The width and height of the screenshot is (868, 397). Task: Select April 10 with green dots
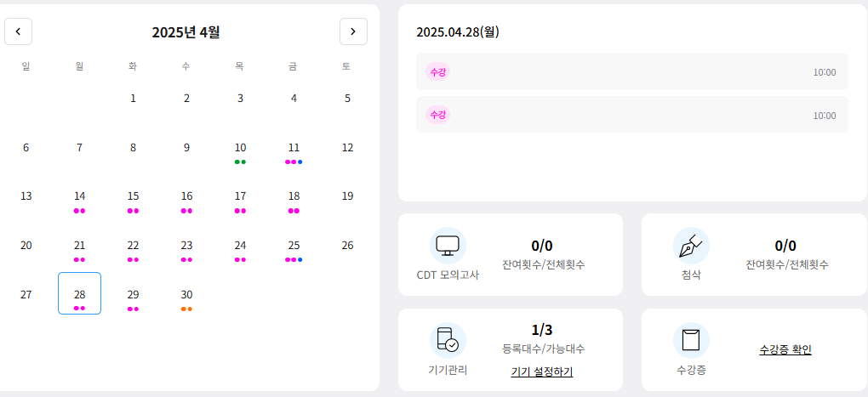(x=240, y=153)
